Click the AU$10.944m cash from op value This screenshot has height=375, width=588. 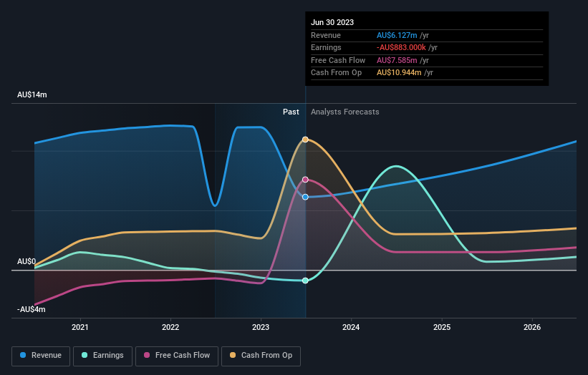click(399, 73)
